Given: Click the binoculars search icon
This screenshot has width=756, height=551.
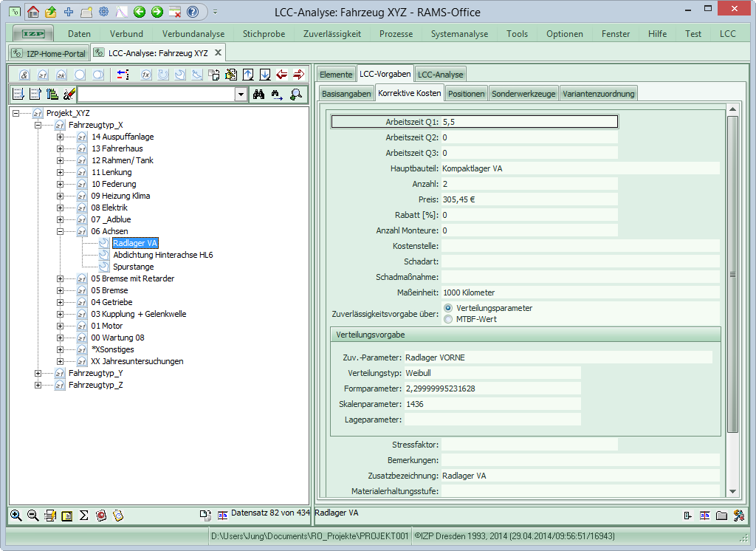Looking at the screenshot, I should click(x=259, y=95).
